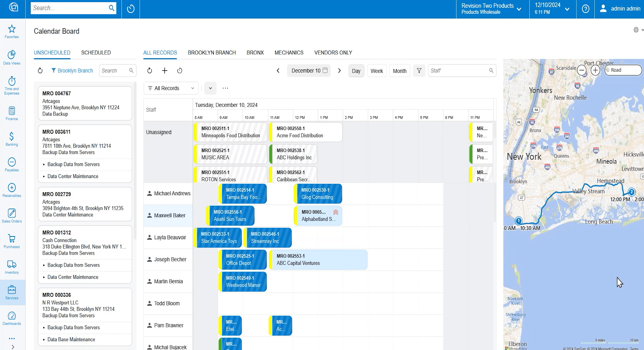The height and width of the screenshot is (350, 644).
Task: Keep Day view selected in the calendar
Action: point(356,70)
